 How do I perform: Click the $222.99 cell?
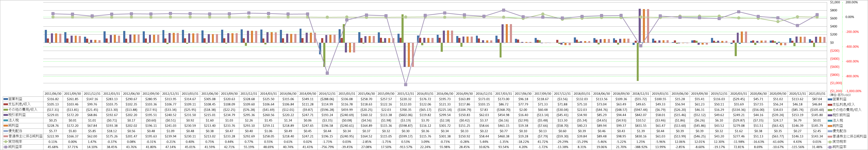(x=53, y=136)
